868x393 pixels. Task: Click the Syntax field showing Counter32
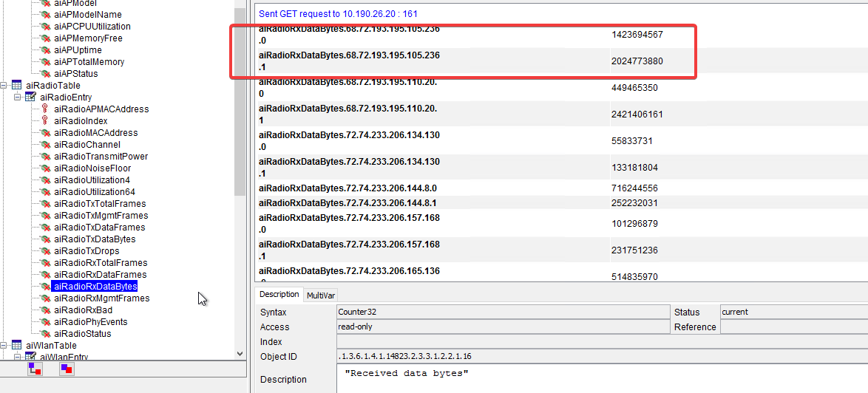pos(503,312)
